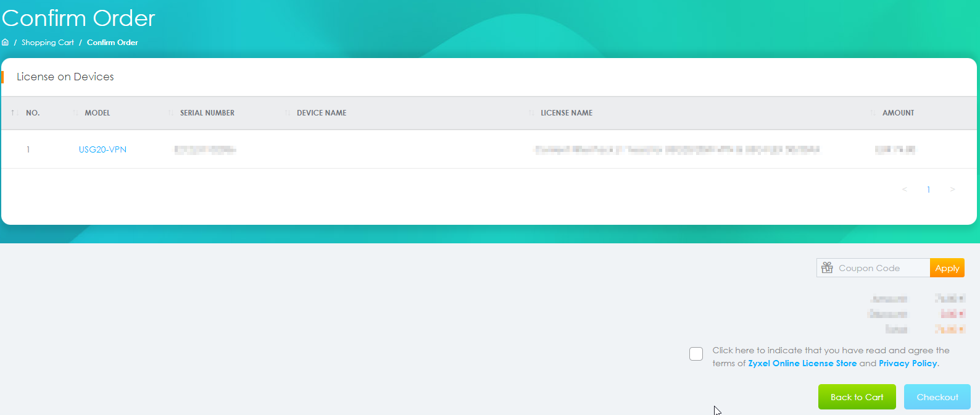The height and width of the screenshot is (415, 980).
Task: Open Zyxel Online License Store terms
Action: pyautogui.click(x=802, y=363)
